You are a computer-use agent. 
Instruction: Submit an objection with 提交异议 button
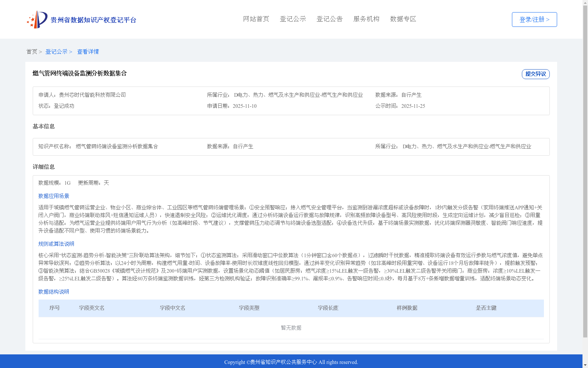[x=536, y=74]
